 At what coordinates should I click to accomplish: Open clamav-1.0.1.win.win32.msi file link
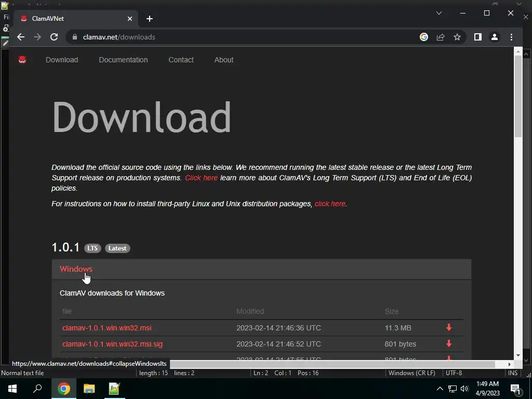(107, 328)
